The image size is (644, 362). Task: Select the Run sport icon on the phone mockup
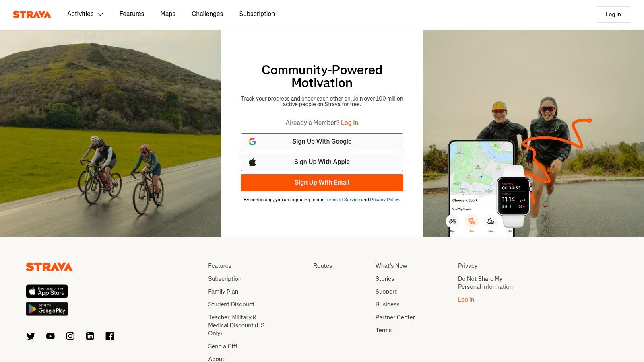point(472,221)
